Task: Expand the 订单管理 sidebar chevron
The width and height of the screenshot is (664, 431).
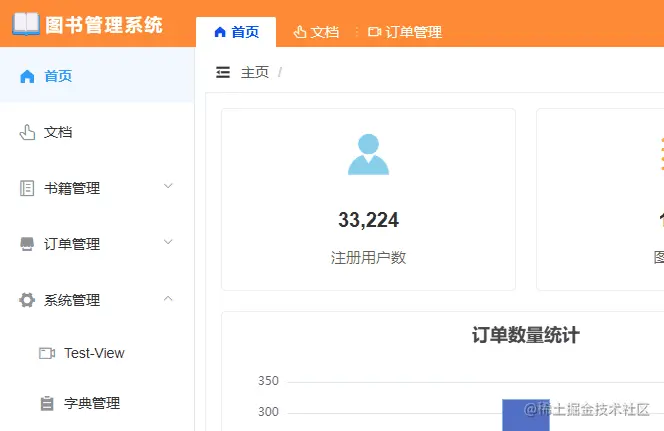Action: click(x=168, y=242)
